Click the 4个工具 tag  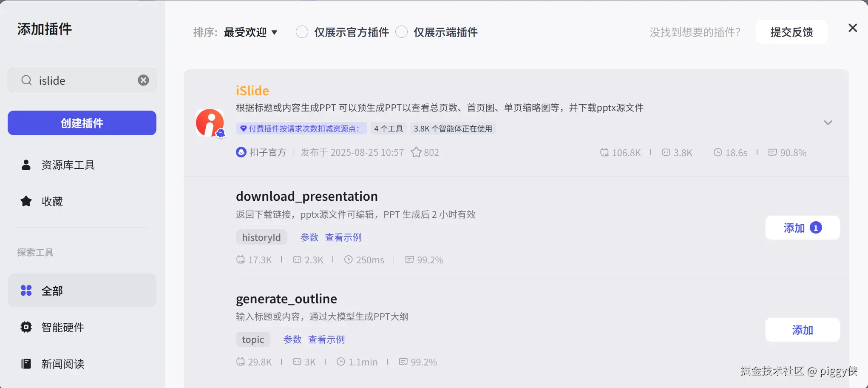(x=389, y=128)
